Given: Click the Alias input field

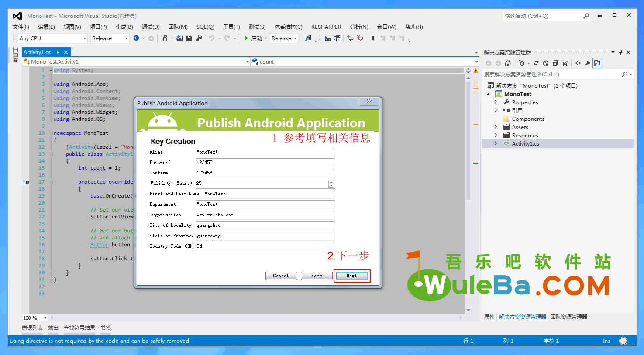Looking at the screenshot, I should pyautogui.click(x=265, y=152).
